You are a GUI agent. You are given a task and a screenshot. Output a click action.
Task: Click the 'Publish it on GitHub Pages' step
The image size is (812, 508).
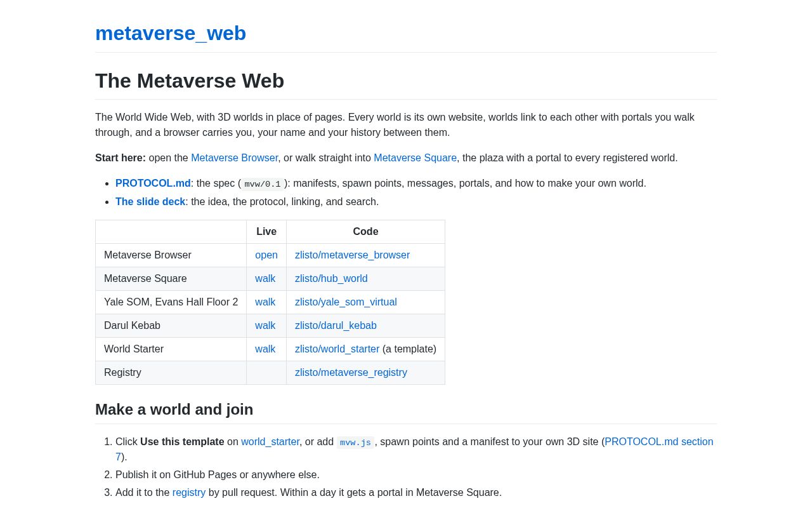[x=218, y=474]
